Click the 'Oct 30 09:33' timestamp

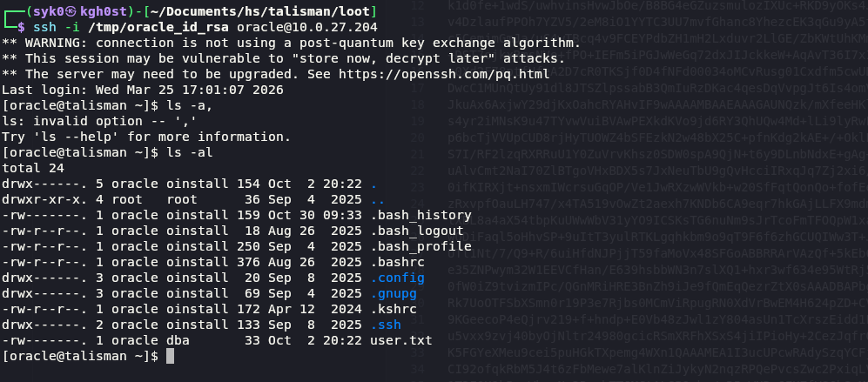coord(315,215)
